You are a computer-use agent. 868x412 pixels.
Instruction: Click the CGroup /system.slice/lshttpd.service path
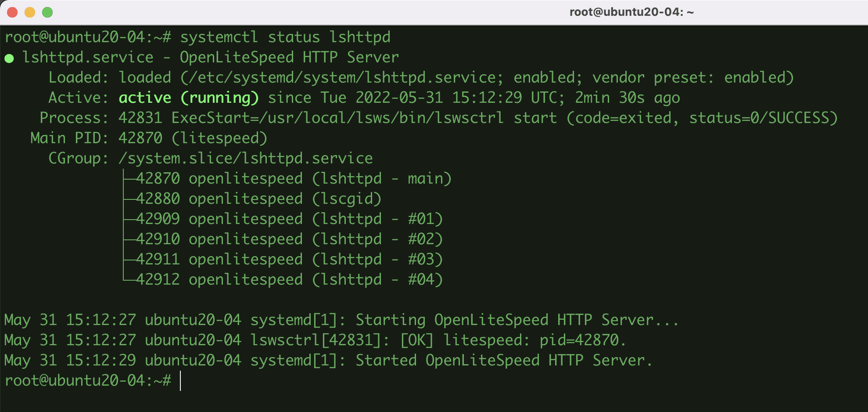245,159
